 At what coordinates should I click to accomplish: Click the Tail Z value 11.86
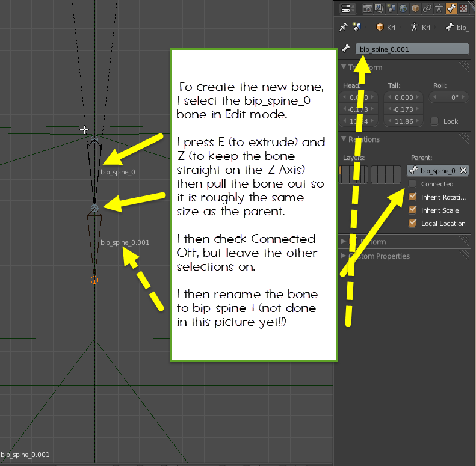403,121
